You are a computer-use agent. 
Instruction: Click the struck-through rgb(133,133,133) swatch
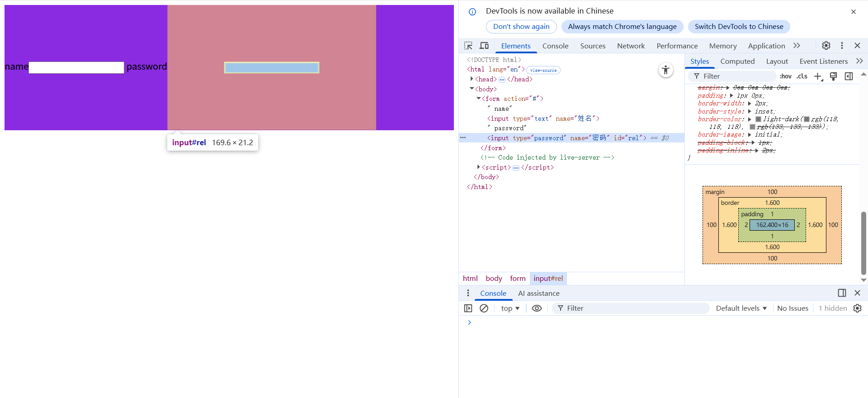click(x=752, y=127)
